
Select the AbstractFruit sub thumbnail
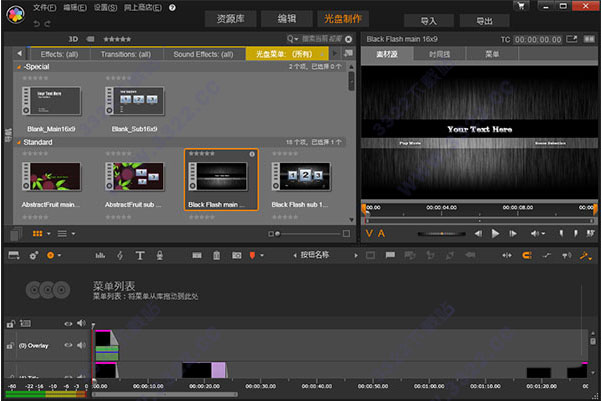[135, 176]
